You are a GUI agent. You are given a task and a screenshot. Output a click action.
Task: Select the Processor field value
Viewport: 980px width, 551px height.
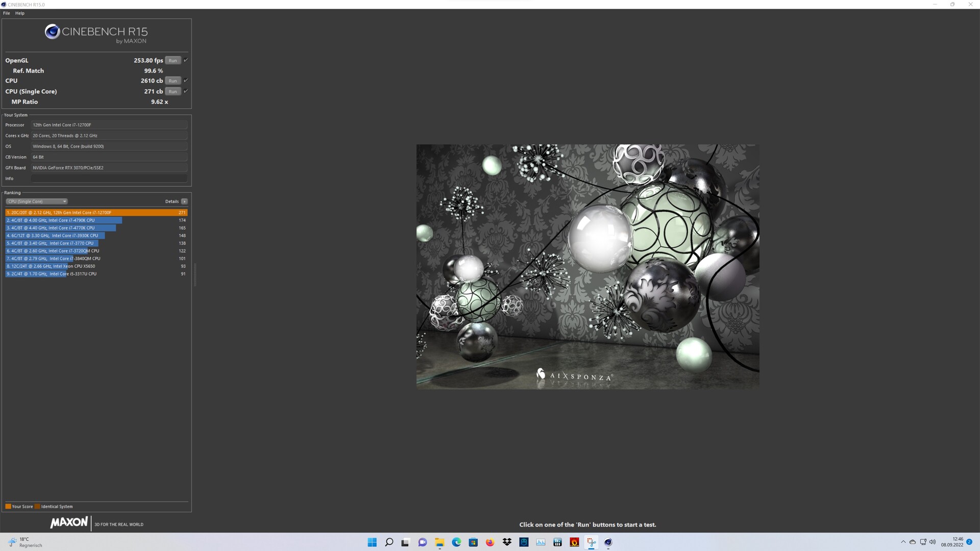(109, 125)
